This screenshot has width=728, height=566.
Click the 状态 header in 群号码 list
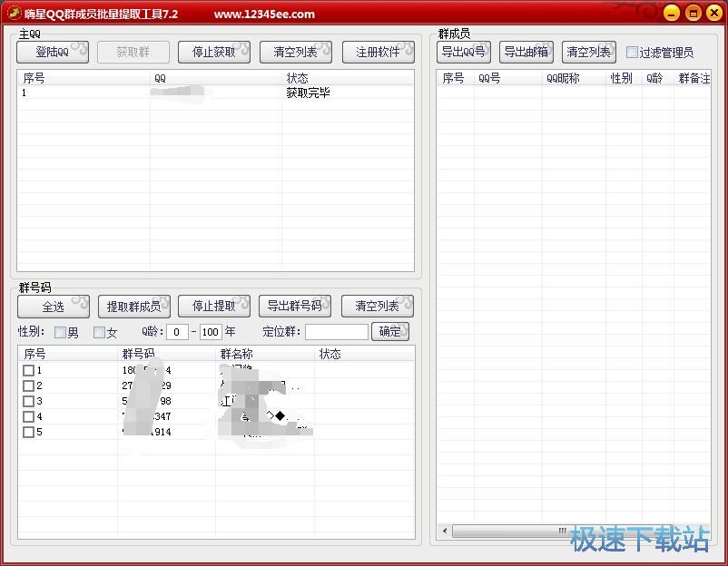(364, 354)
